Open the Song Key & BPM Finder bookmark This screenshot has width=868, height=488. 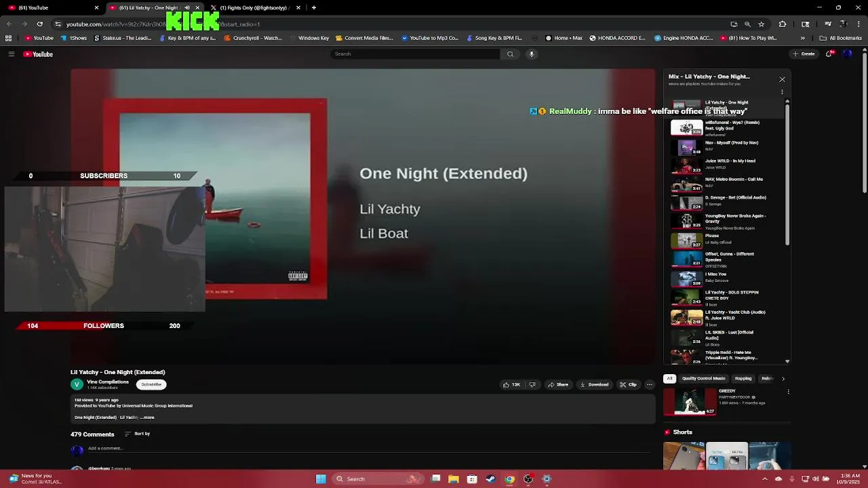tap(494, 38)
